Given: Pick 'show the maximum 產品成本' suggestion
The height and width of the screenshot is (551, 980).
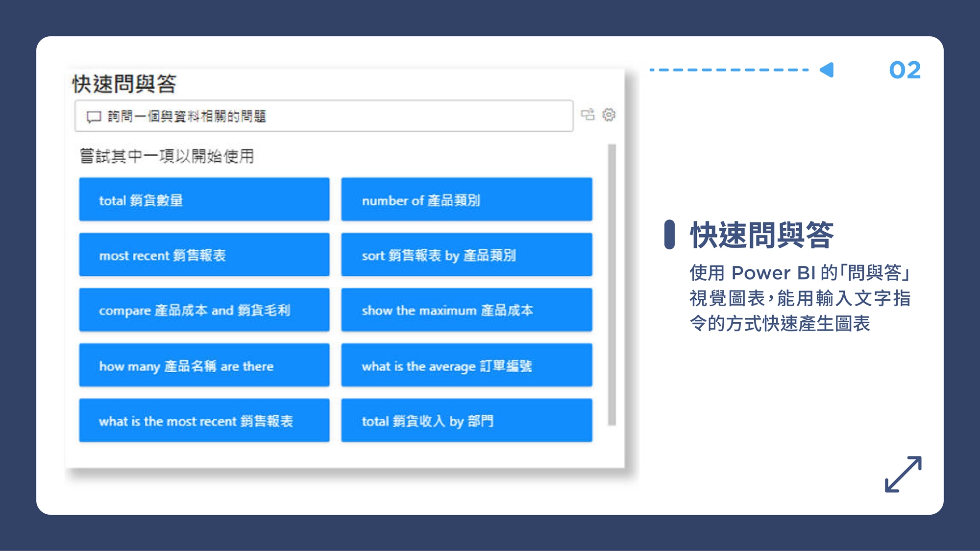Looking at the screenshot, I should pyautogui.click(x=466, y=310).
